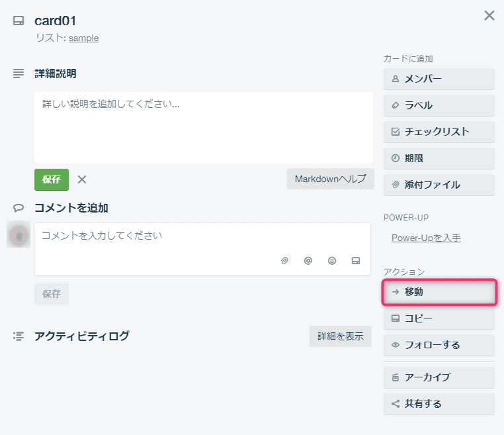Open the emoji picker in comment box
Viewport: 504px width, 435px height.
(x=332, y=261)
